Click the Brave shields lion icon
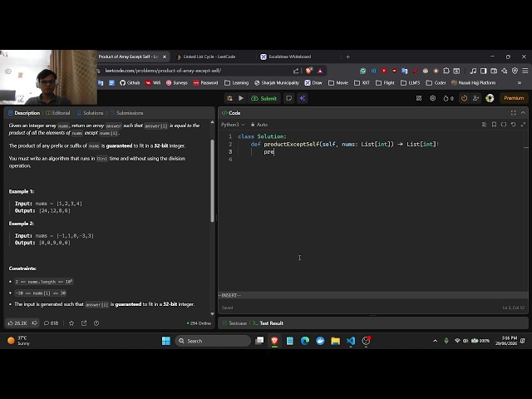Screen dimensions: 532x399 coord(308,71)
